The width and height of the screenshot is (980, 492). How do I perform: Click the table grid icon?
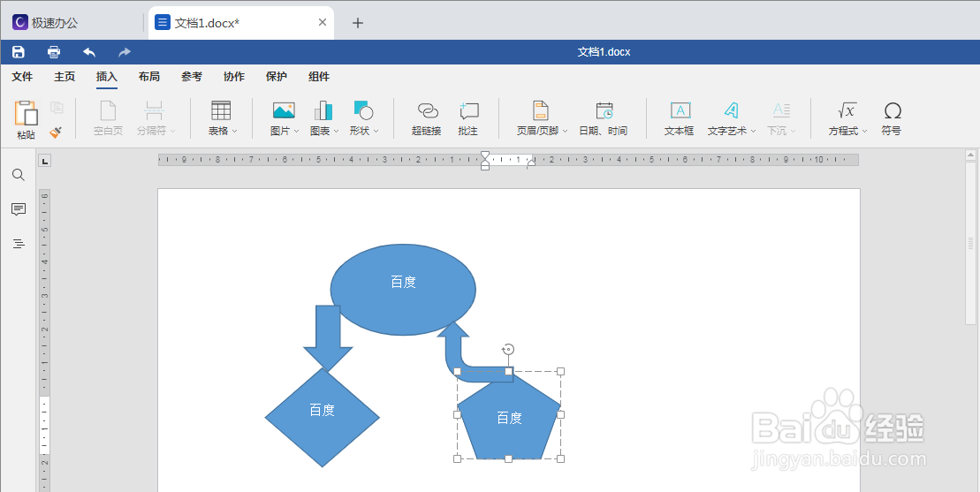tap(221, 110)
